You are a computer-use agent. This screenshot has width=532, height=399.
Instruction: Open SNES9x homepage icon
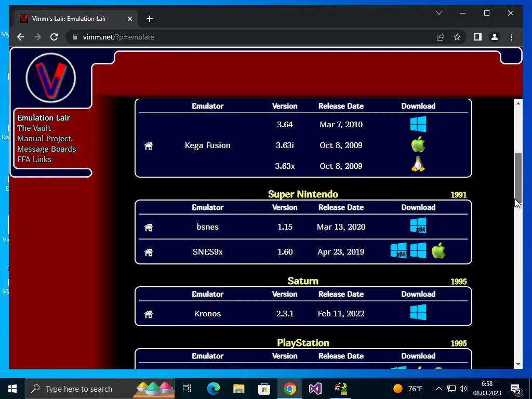tap(149, 252)
